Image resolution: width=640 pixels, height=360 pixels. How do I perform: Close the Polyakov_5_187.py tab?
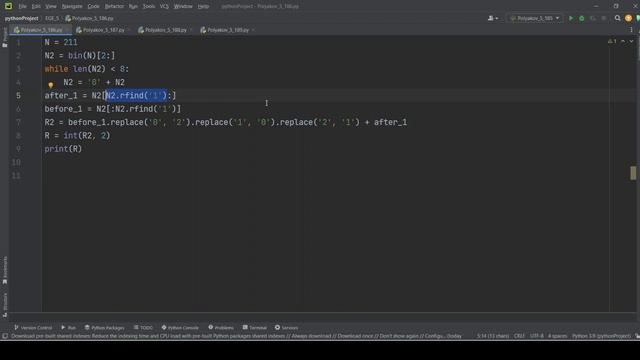[x=129, y=30]
